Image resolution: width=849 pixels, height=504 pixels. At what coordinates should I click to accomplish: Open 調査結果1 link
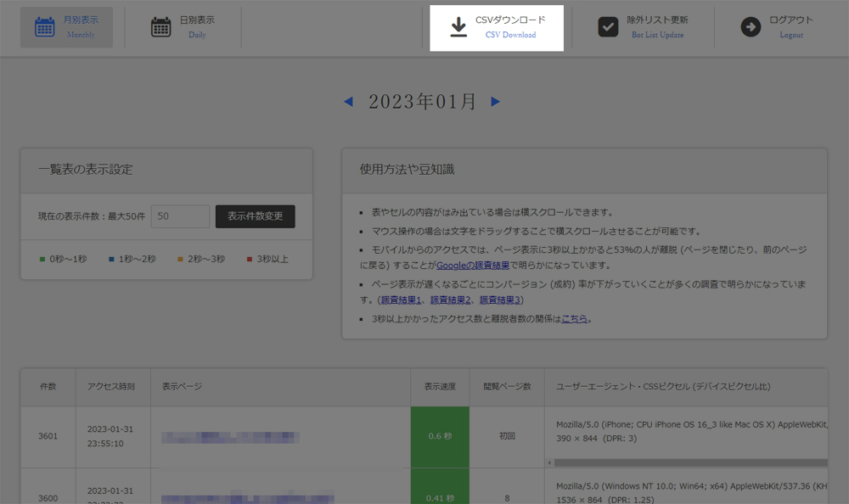[401, 300]
